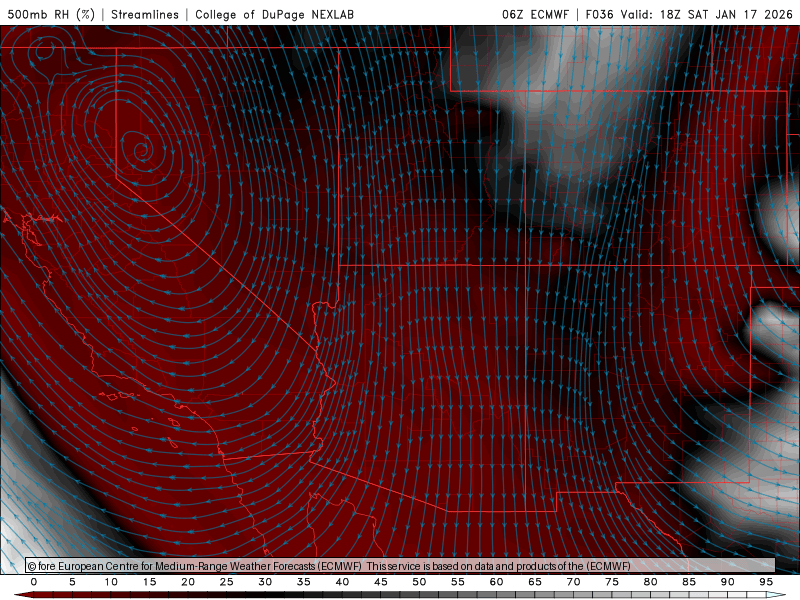
Task: Click the '500mb RH (%)' title text
Action: pos(51,14)
